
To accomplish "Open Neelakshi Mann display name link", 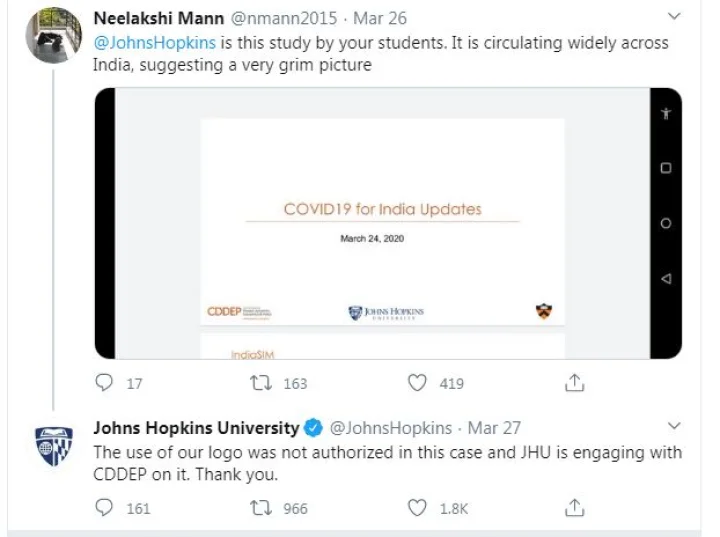I will pyautogui.click(x=157, y=19).
